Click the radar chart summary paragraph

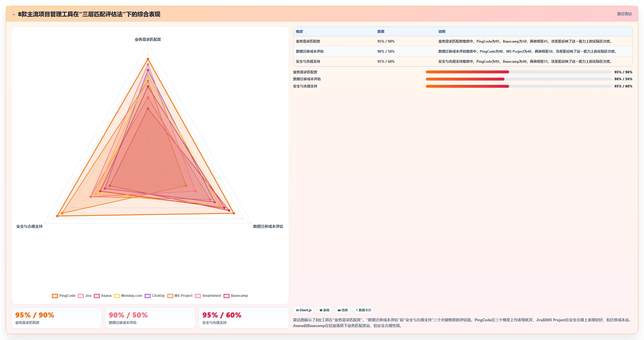point(463,323)
